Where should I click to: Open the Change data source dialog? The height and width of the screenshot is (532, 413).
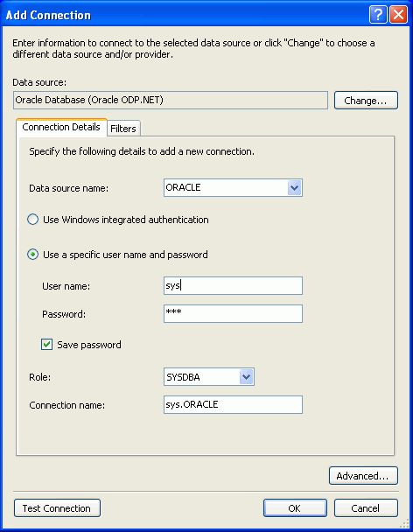click(x=366, y=100)
